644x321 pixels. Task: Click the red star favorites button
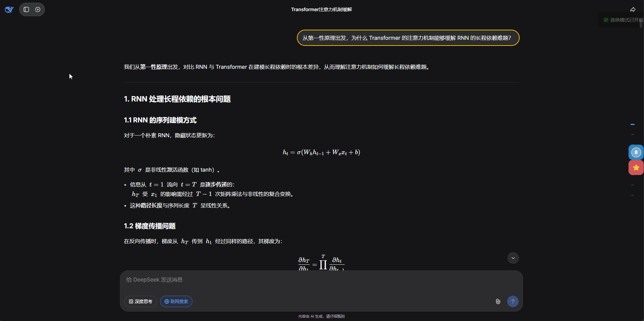tap(636, 168)
